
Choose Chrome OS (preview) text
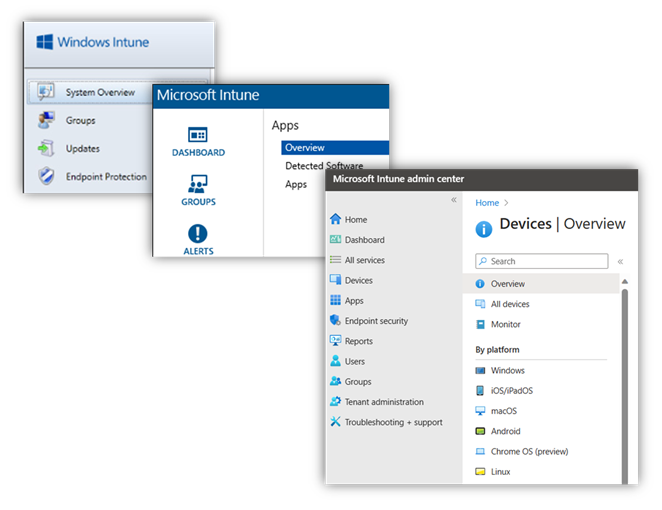tap(529, 451)
